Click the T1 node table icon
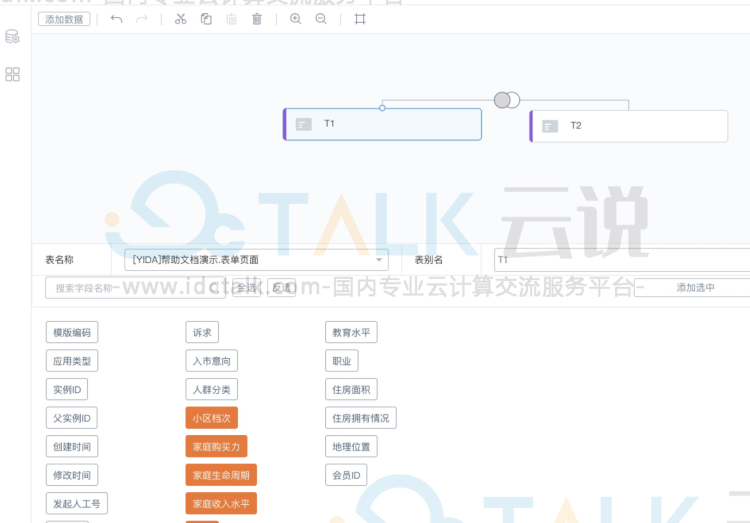The image size is (750, 523). coord(304,124)
